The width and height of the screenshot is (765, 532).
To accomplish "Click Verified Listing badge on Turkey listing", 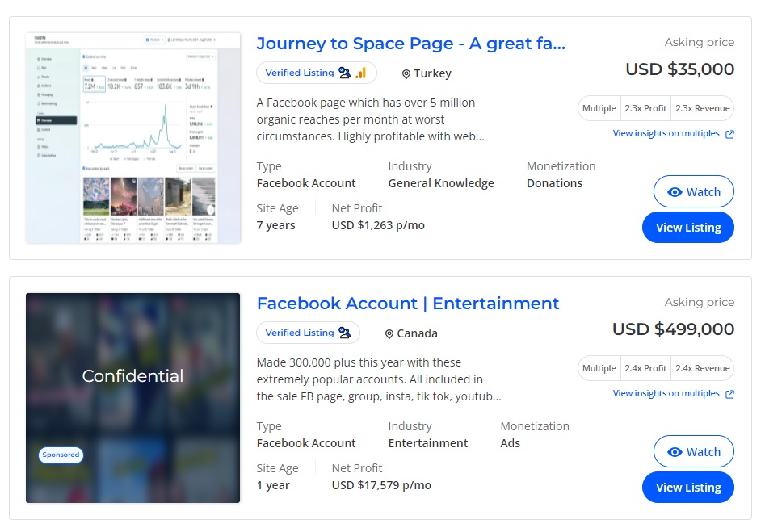I will click(317, 73).
